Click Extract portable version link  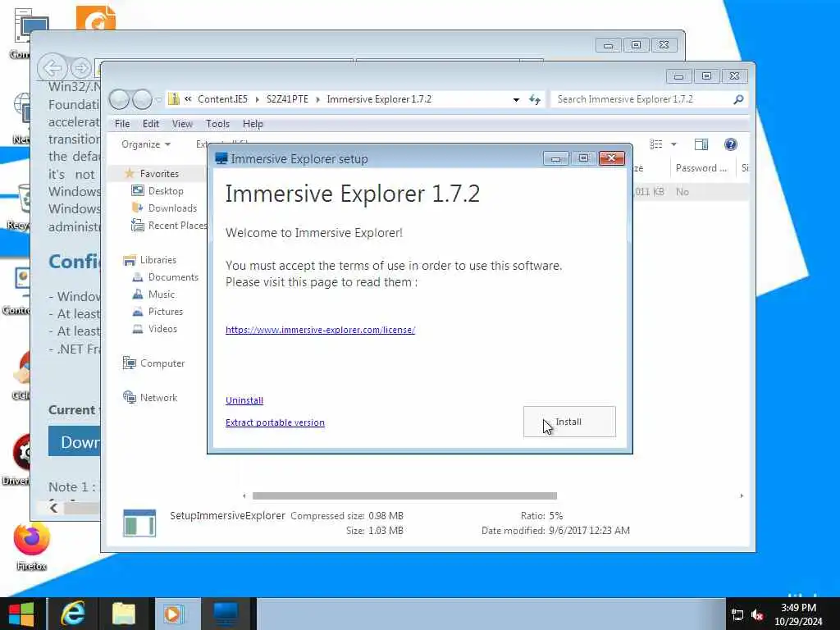coord(275,422)
